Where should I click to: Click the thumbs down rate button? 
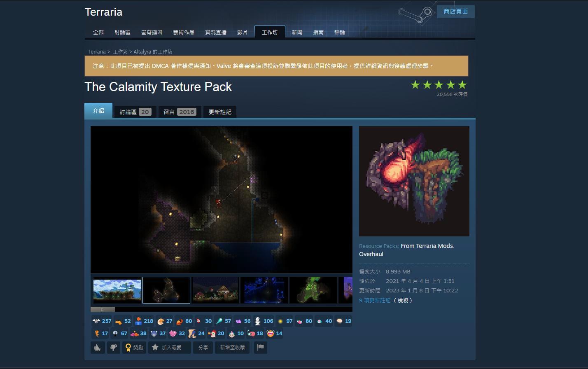pyautogui.click(x=113, y=348)
